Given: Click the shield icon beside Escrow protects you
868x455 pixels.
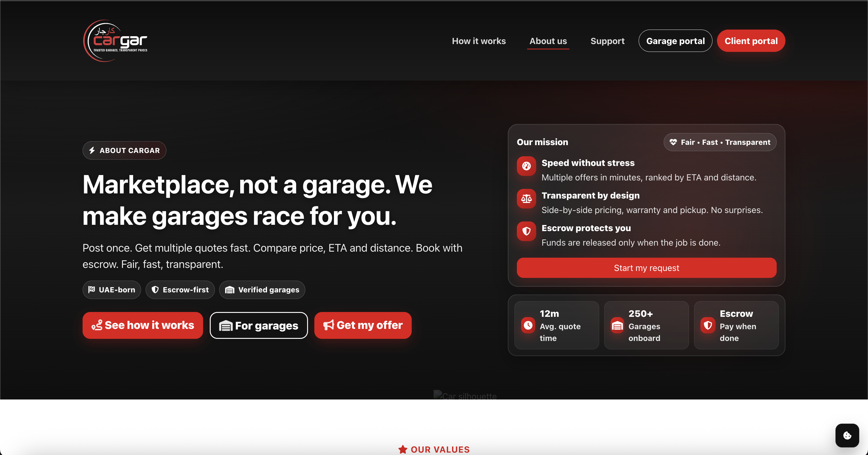Looking at the screenshot, I should tap(526, 231).
